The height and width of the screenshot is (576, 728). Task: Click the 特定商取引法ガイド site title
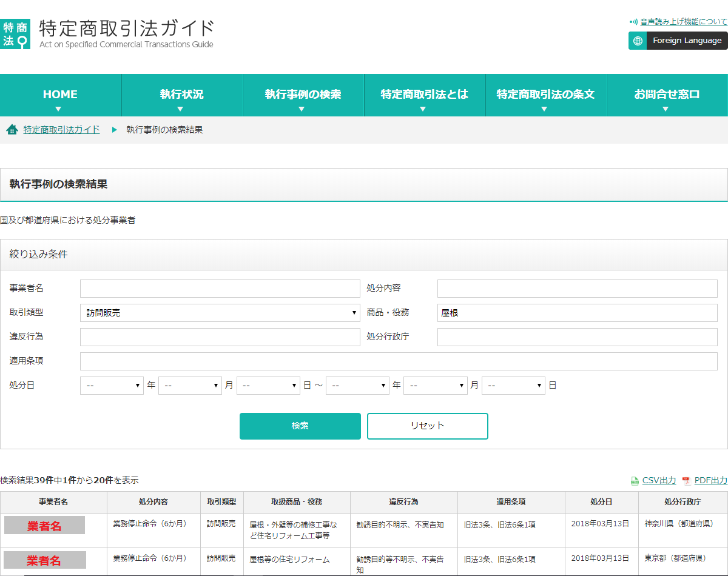(x=126, y=28)
